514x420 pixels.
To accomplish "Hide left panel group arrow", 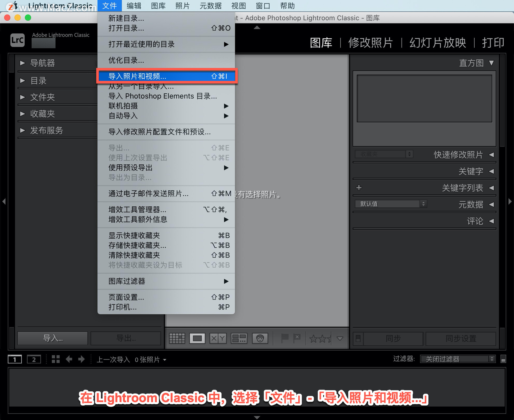I will pos(4,201).
